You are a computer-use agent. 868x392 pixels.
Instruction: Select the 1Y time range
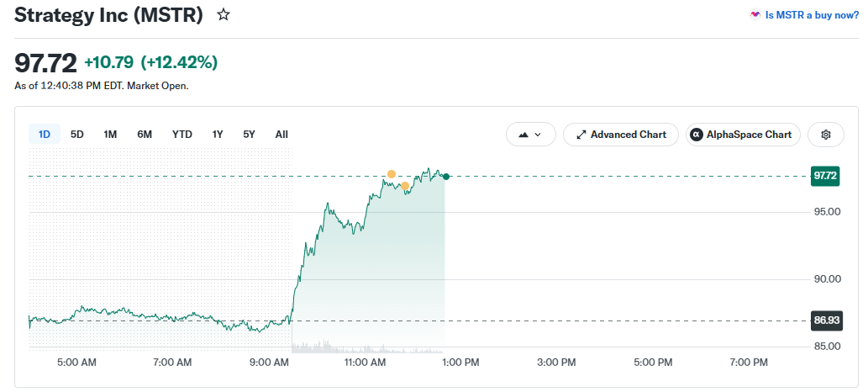tap(218, 135)
